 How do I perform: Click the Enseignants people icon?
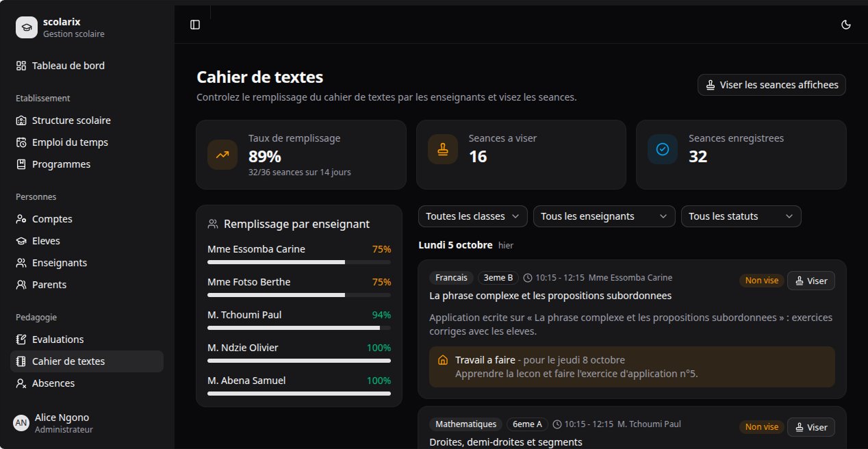tap(21, 263)
